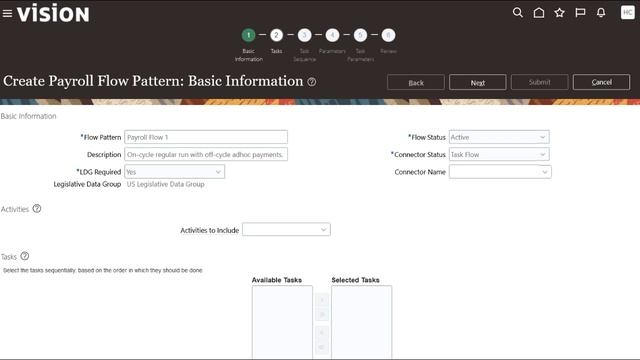Click the Description input field
The height and width of the screenshot is (360, 640).
206,154
